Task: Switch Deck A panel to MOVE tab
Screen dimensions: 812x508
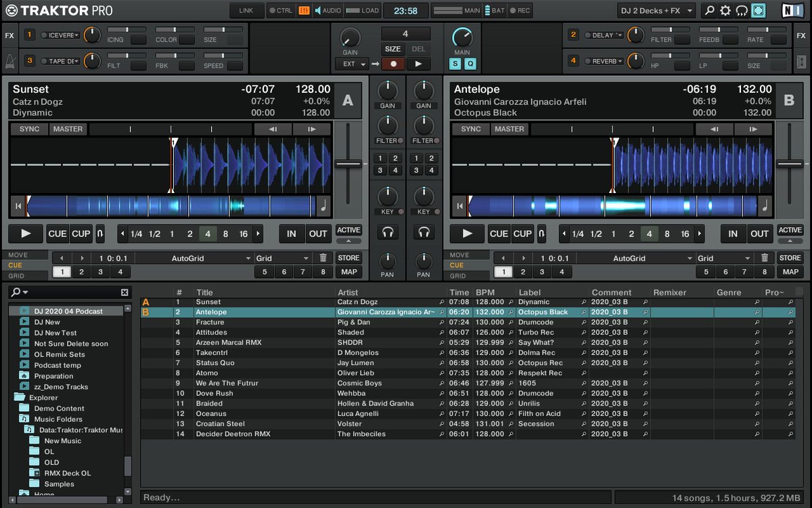Action: pyautogui.click(x=24, y=255)
